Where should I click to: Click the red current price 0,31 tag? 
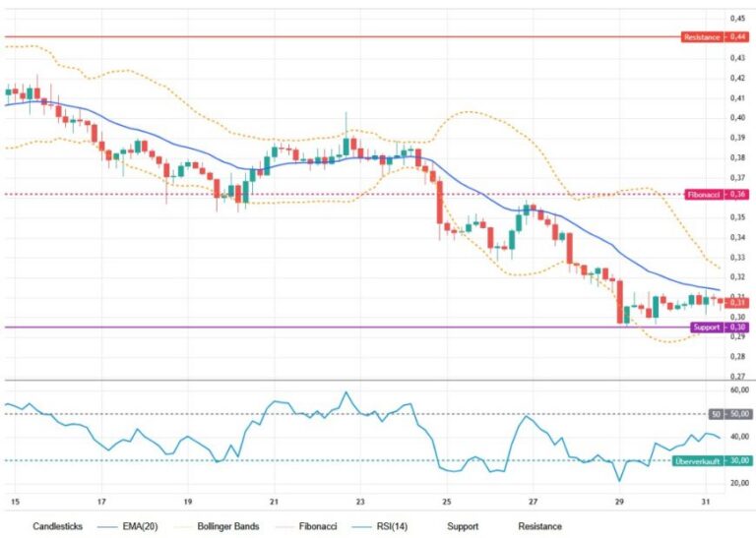tap(737, 303)
